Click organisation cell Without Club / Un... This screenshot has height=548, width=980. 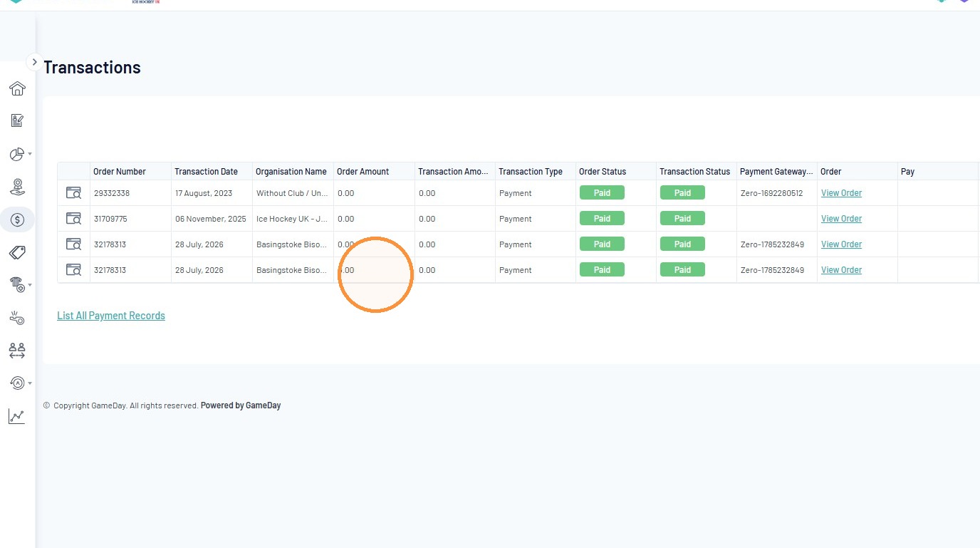point(293,193)
